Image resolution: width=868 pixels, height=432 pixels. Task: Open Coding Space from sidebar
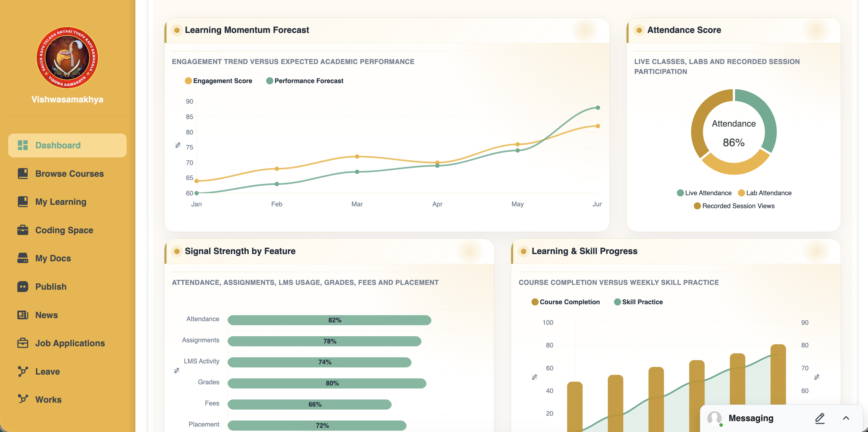(x=67, y=230)
